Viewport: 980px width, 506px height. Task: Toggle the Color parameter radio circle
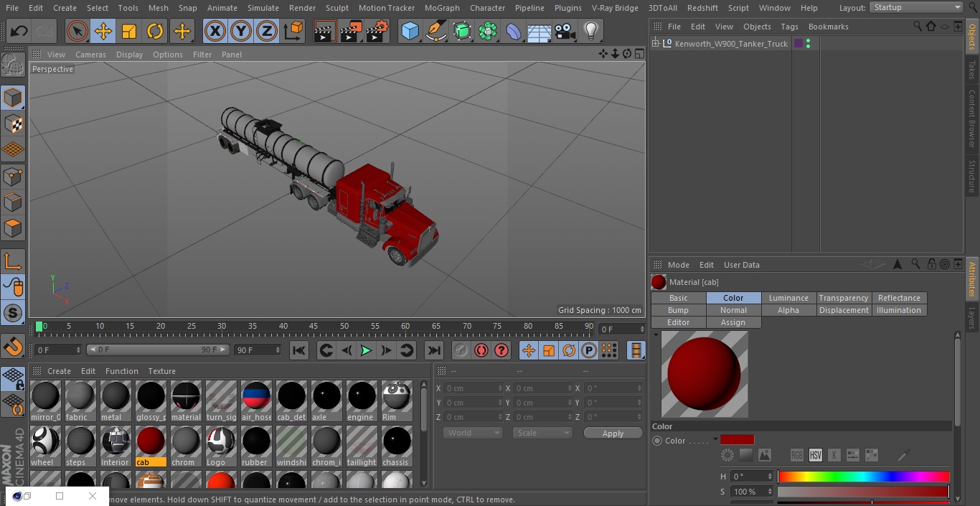pos(657,441)
